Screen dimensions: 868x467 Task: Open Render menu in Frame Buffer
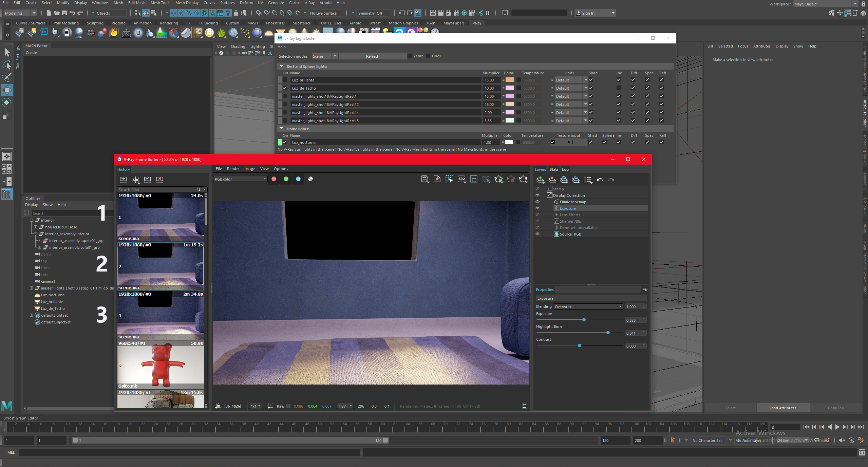point(233,169)
